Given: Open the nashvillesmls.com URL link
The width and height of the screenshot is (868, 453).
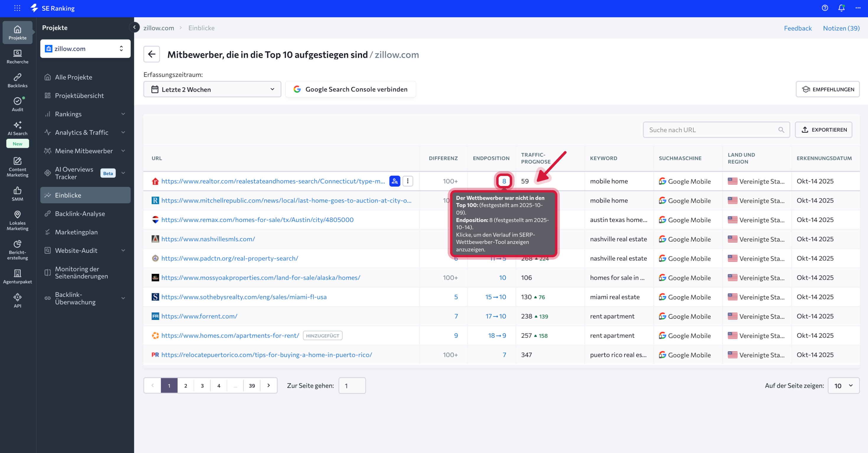Looking at the screenshot, I should click(x=208, y=239).
